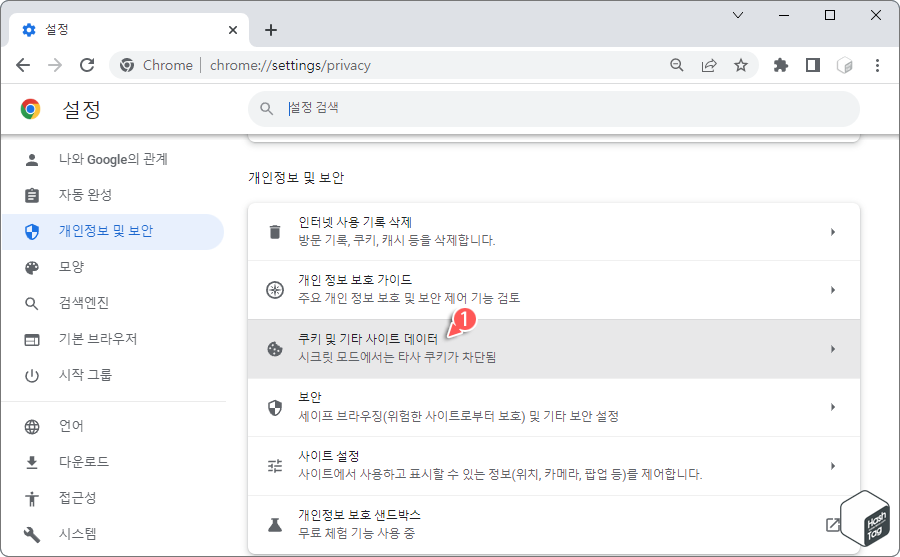The image size is (900, 557).
Task: Click browser window icon beside 기본 브라우저
Action: pos(32,340)
